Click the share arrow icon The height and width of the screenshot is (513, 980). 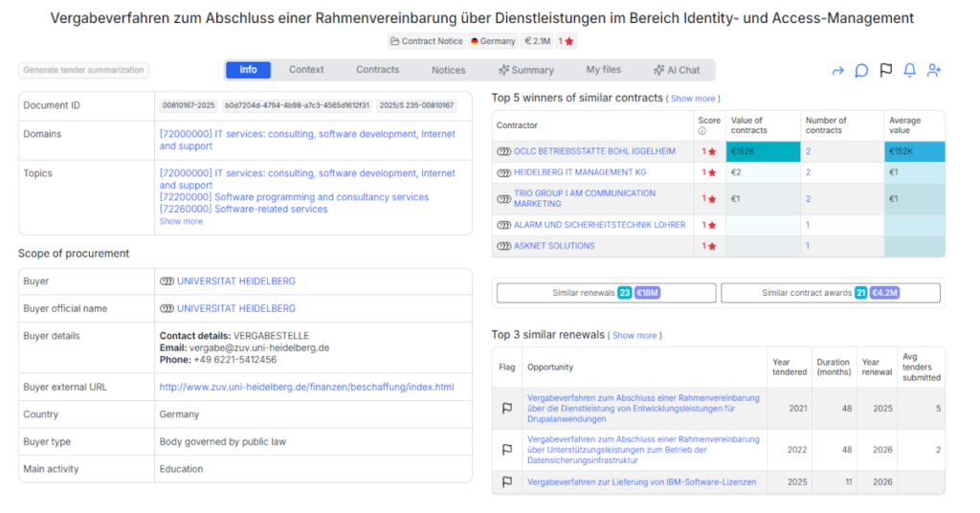[837, 71]
